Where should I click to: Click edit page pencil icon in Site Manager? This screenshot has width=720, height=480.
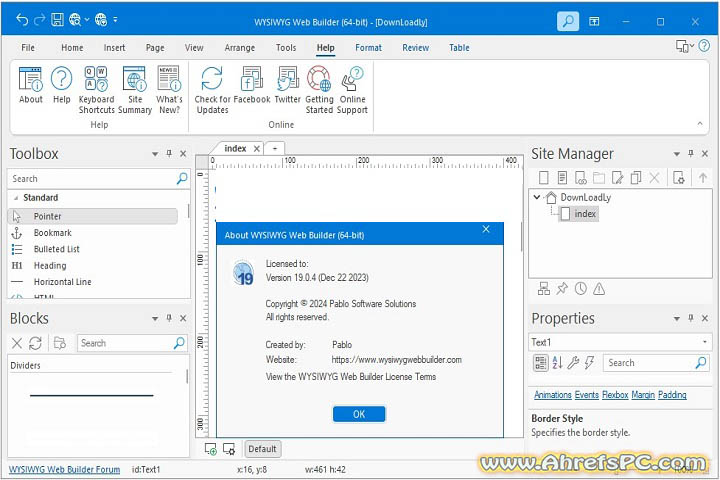click(x=618, y=178)
